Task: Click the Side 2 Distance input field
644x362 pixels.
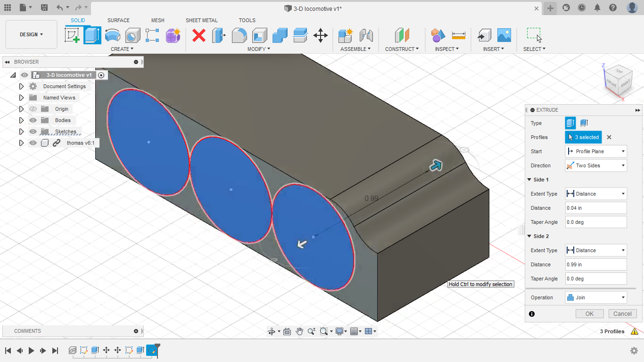Action: pos(596,264)
